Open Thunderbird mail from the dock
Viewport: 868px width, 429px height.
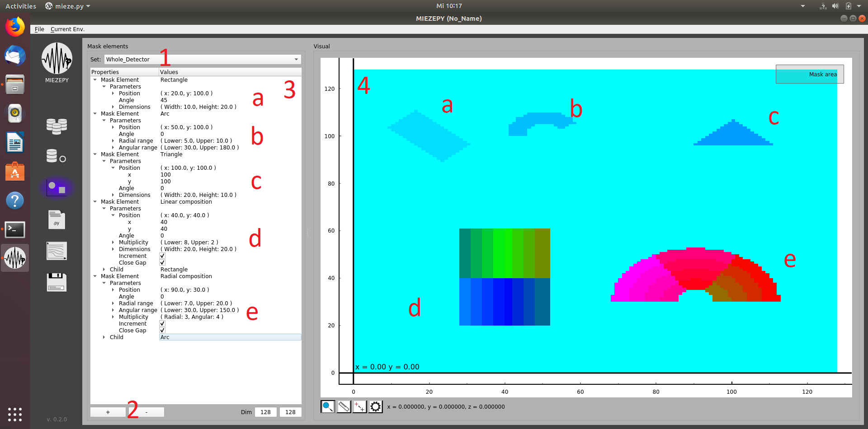[x=15, y=56]
